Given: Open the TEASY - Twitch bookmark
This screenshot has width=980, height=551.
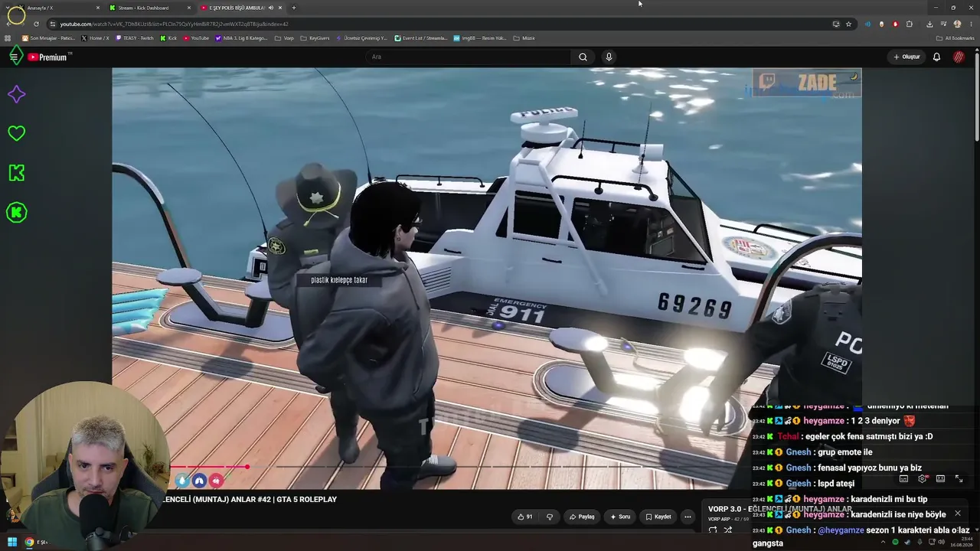Looking at the screenshot, I should pyautogui.click(x=135, y=38).
